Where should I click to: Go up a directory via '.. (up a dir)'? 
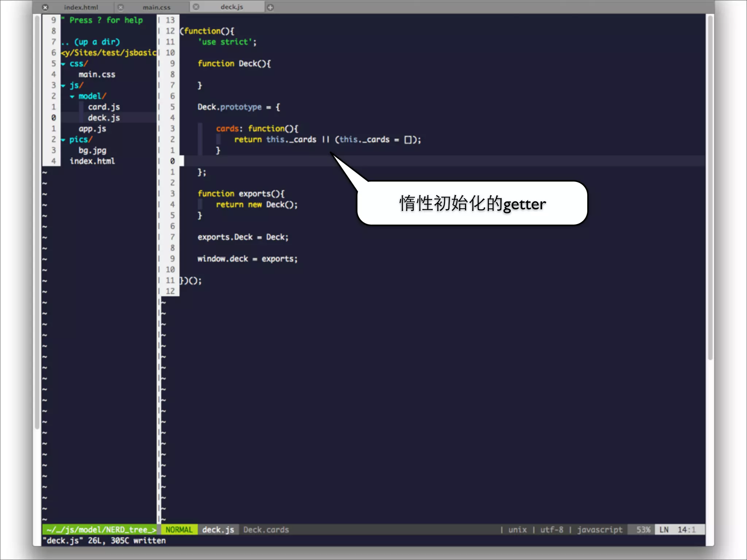click(90, 42)
